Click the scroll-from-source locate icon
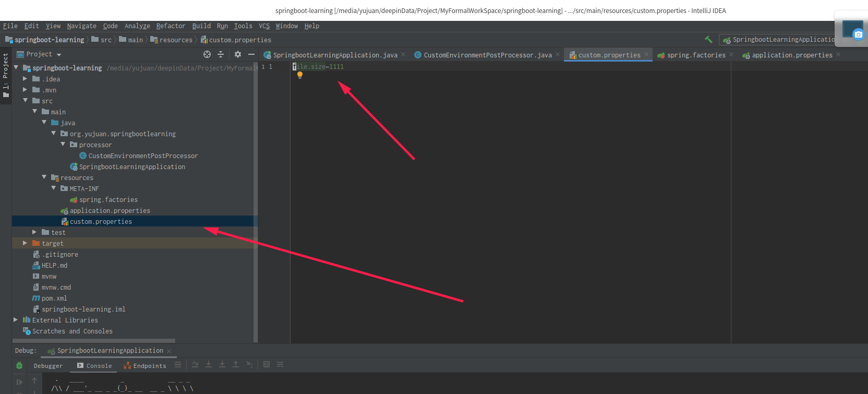This screenshot has width=868, height=394. click(207, 54)
